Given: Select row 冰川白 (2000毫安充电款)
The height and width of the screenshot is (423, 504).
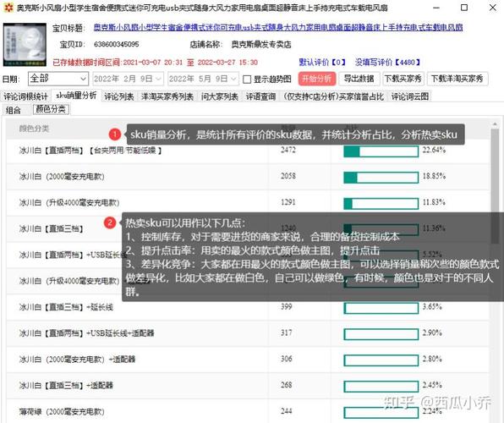Looking at the screenshot, I should coord(248,177).
